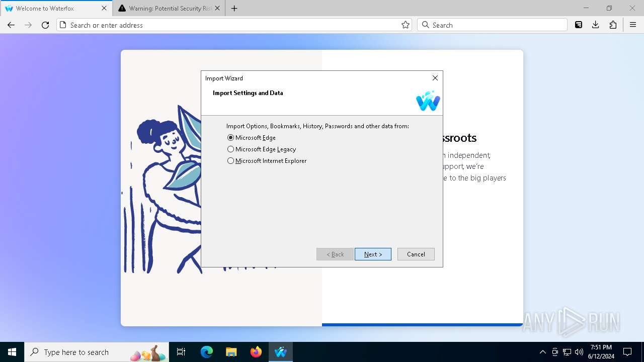Click Next in the Import Wizard

pos(373,254)
